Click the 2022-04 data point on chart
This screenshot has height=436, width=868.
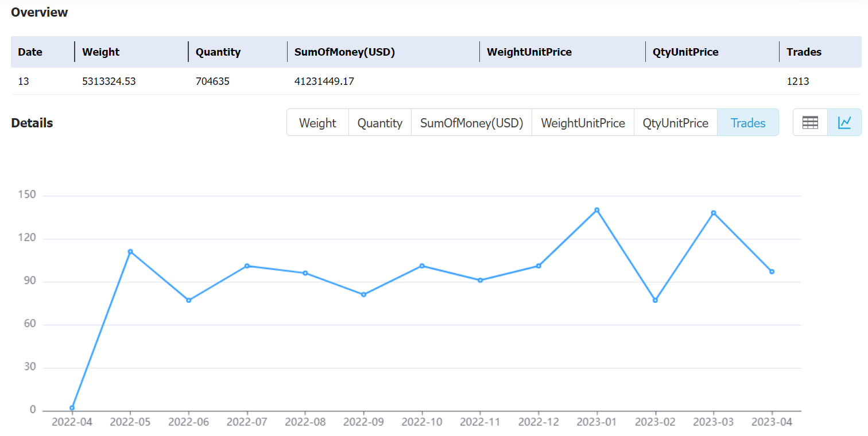(72, 408)
